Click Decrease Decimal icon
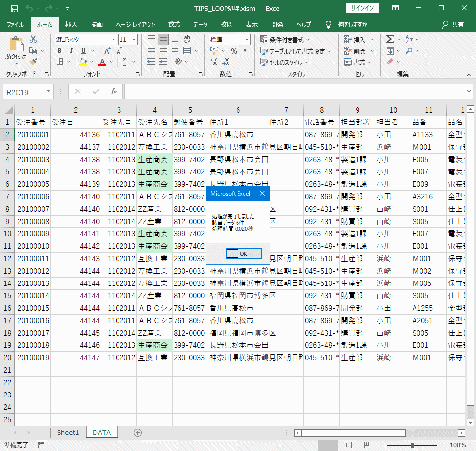The width and height of the screenshot is (476, 451). click(226, 62)
